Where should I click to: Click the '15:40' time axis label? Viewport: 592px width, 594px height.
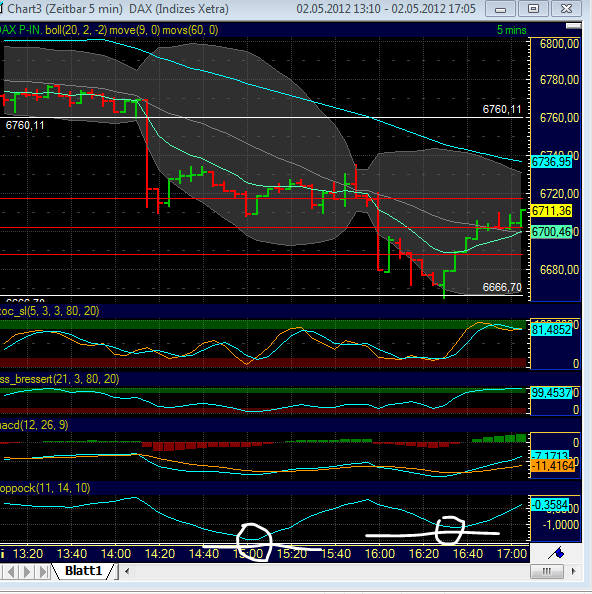coord(336,554)
